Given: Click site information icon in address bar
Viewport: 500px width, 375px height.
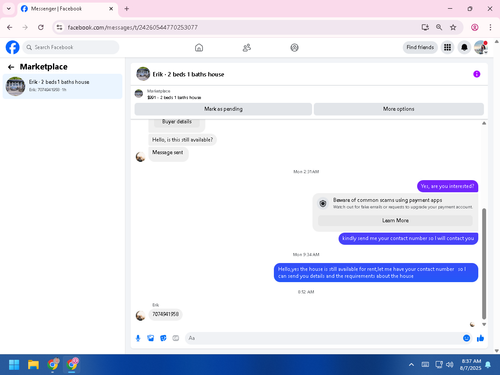Looking at the screenshot, I should pos(59,27).
